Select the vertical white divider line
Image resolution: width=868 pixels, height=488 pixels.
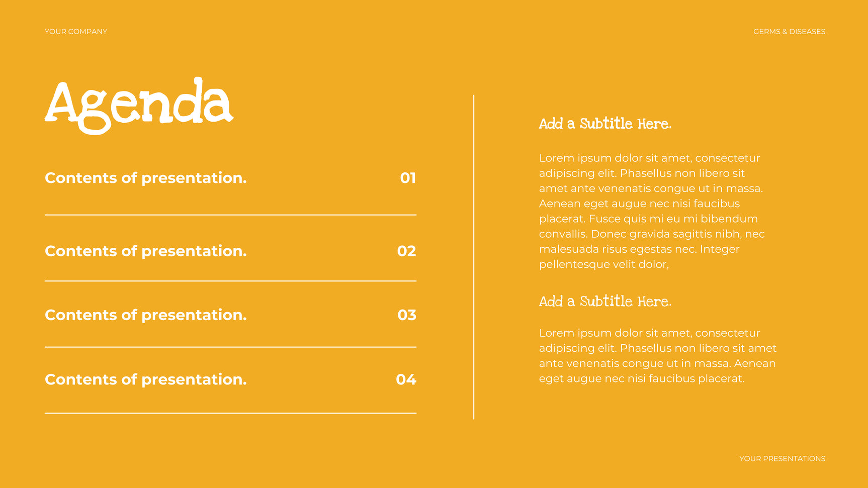pos(474,257)
